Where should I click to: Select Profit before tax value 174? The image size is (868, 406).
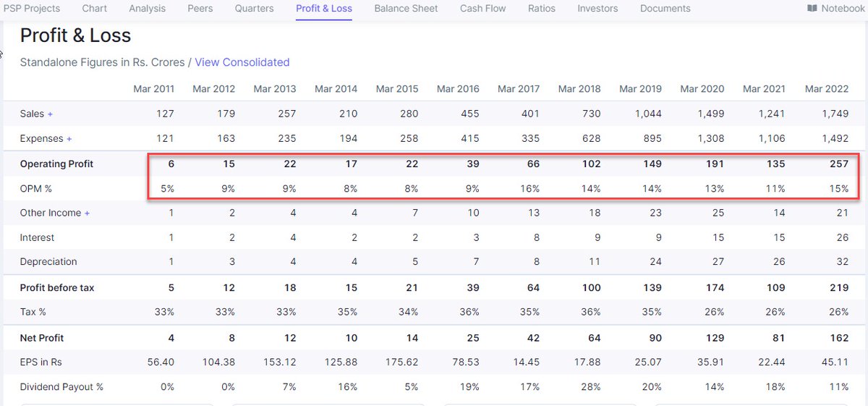click(715, 288)
